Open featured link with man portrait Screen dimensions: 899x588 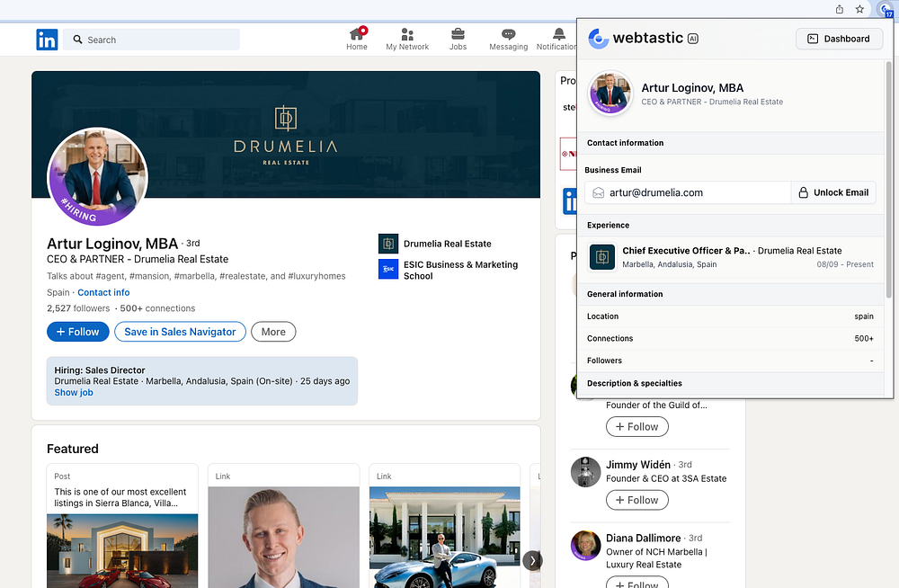(x=284, y=525)
